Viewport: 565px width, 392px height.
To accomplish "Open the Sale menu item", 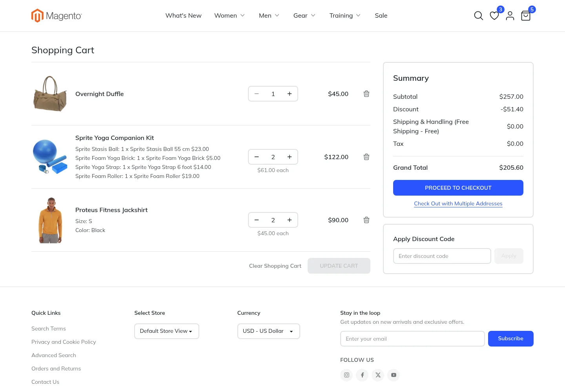I will click(381, 16).
